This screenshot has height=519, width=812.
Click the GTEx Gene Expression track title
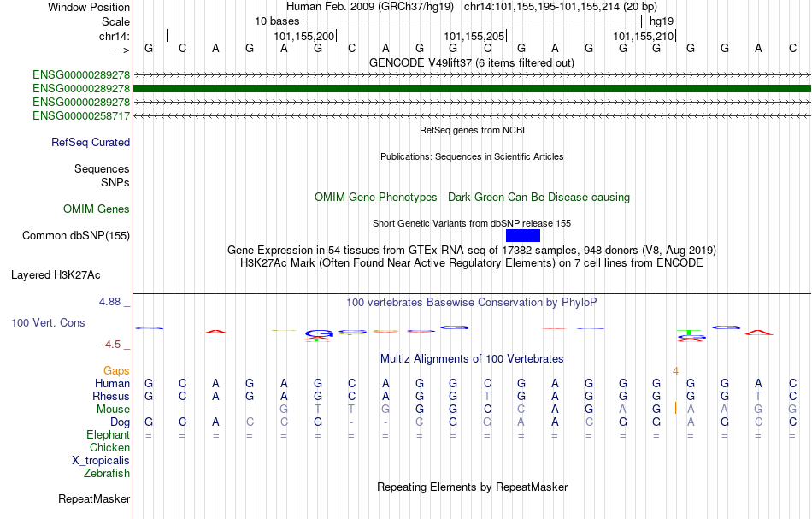click(472, 251)
